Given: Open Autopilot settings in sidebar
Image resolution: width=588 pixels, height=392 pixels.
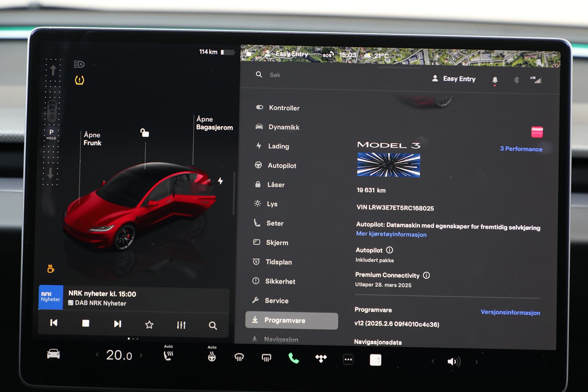Looking at the screenshot, I should [x=276, y=165].
